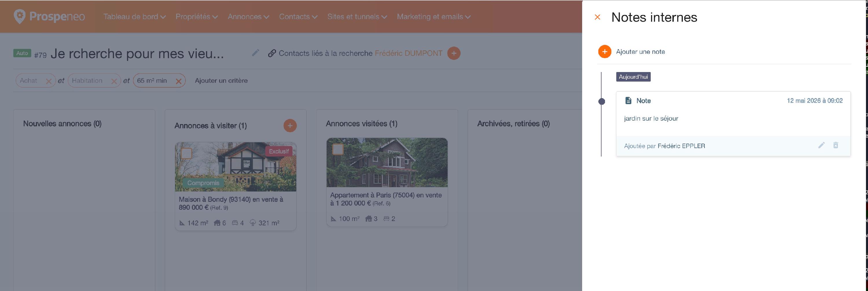Click the land icon next to 321 m²
Screen dimensions: 868x291
pos(253,223)
